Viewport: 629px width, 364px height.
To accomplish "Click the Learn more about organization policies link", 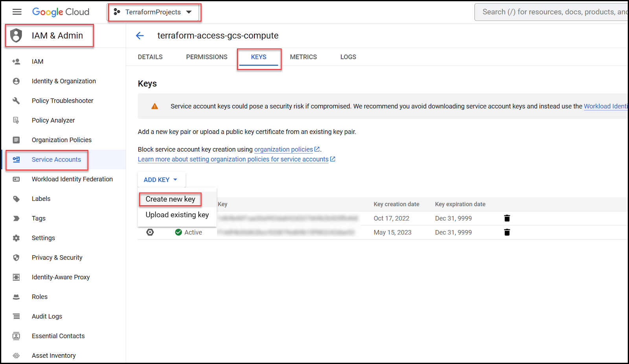I will [233, 159].
